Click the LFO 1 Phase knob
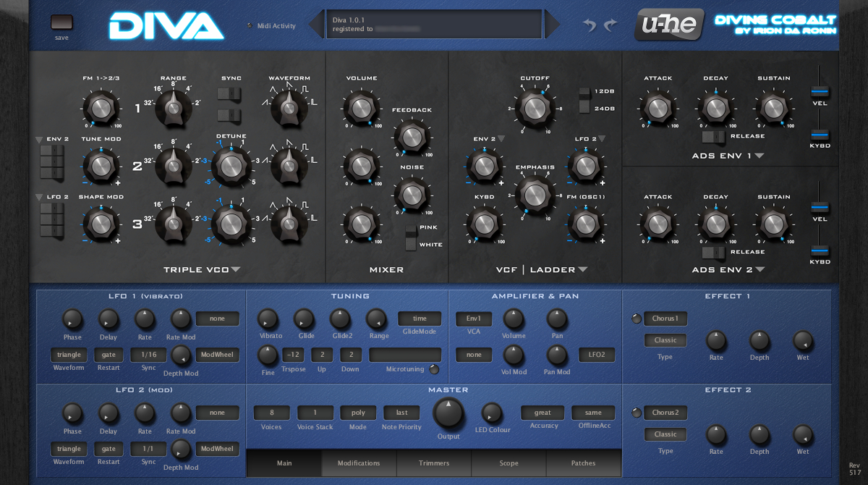 (72, 319)
